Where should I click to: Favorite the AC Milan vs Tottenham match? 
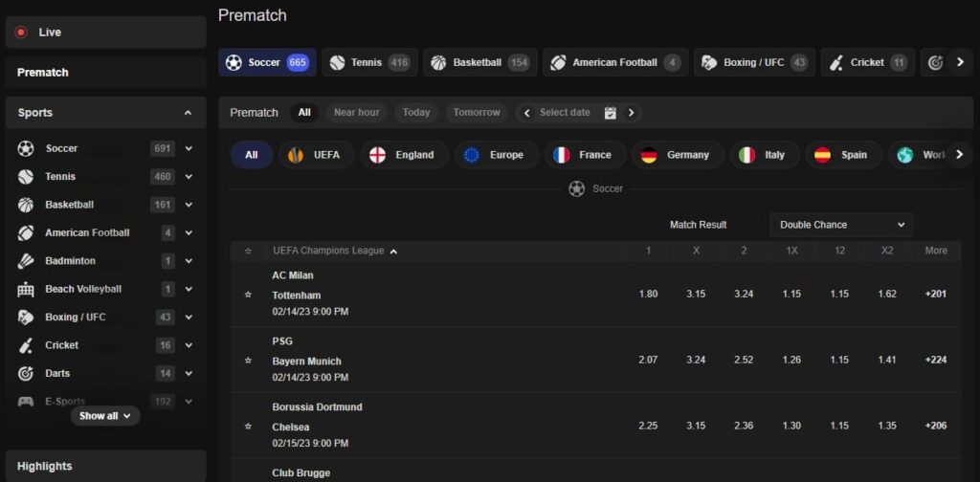pos(249,295)
